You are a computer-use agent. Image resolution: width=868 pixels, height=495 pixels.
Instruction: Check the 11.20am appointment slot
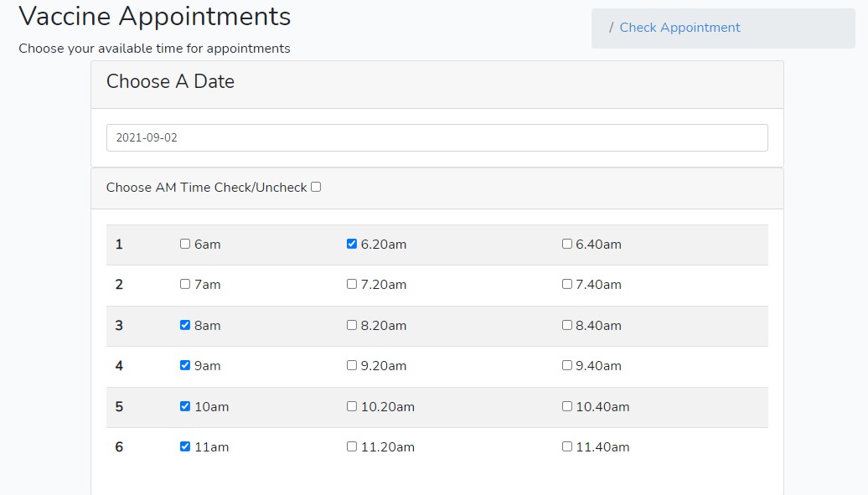tap(351, 446)
